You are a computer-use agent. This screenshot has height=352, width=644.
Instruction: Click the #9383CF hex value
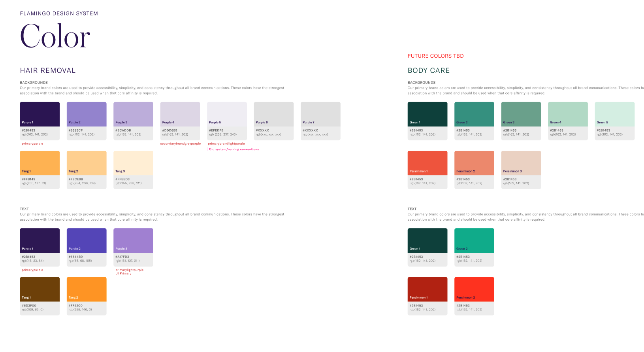click(x=75, y=130)
